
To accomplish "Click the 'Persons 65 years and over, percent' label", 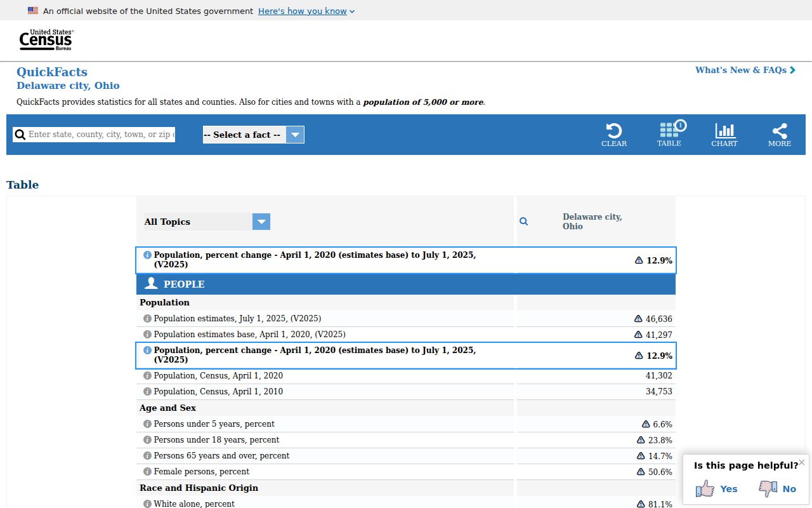I will (x=221, y=455).
